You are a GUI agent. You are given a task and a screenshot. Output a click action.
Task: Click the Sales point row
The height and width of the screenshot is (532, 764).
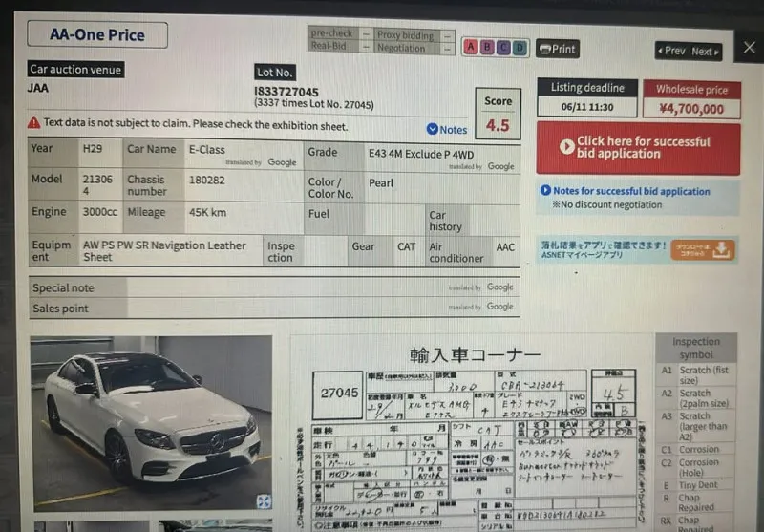[x=274, y=308]
